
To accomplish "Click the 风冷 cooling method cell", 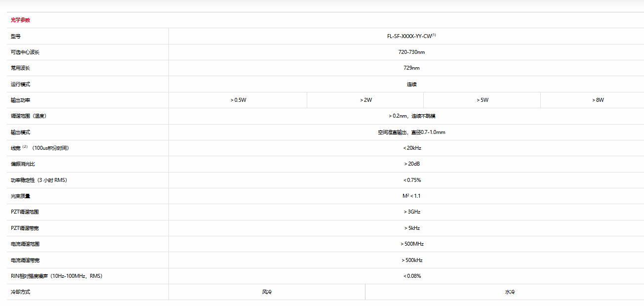I will tap(267, 292).
